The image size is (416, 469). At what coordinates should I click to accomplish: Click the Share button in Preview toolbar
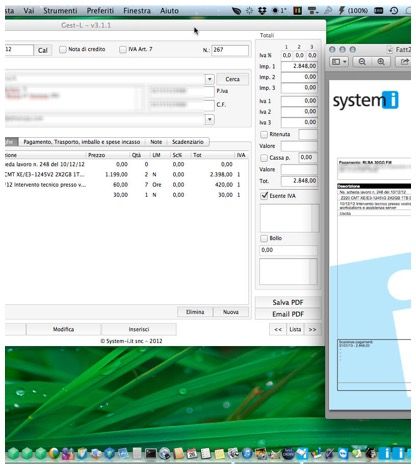coord(404,62)
